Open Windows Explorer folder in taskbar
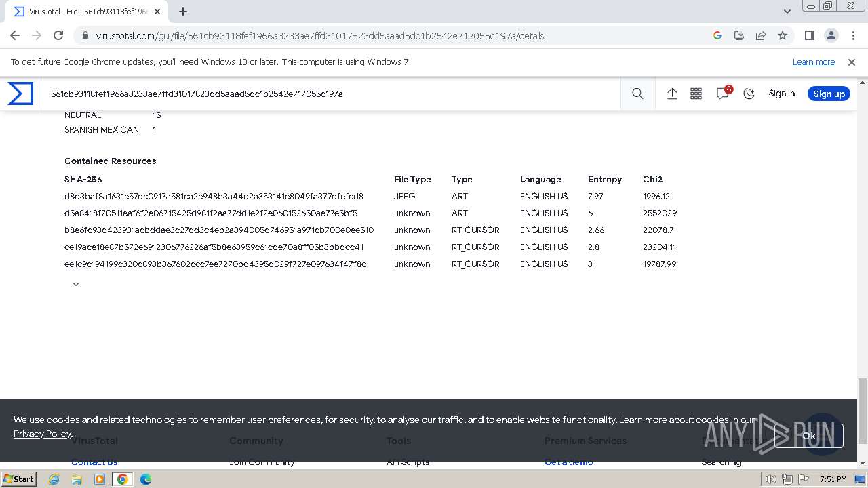The image size is (868, 488). [x=77, y=479]
